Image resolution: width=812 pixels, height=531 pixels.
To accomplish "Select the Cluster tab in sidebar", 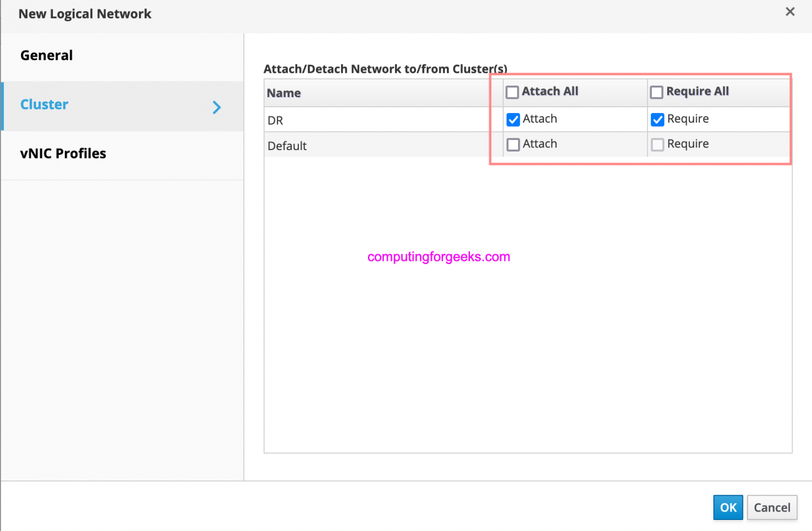I will click(x=44, y=104).
